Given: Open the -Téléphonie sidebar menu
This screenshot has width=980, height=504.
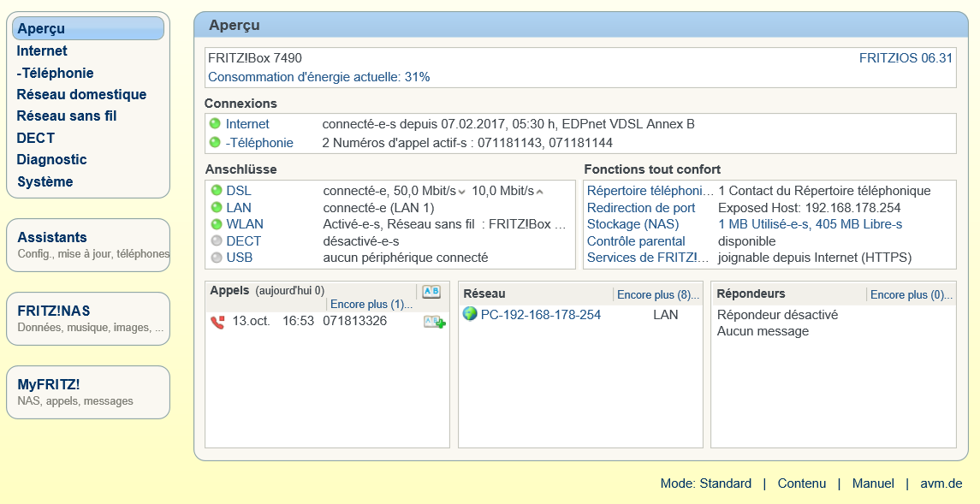Looking at the screenshot, I should coord(55,73).
